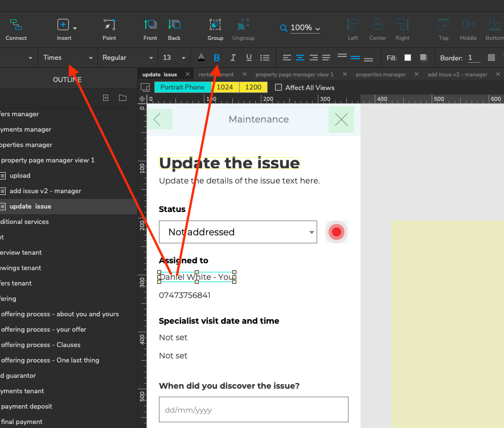This screenshot has width=504, height=428.
Task: Select the 1024 adaptive view button
Action: tap(225, 87)
